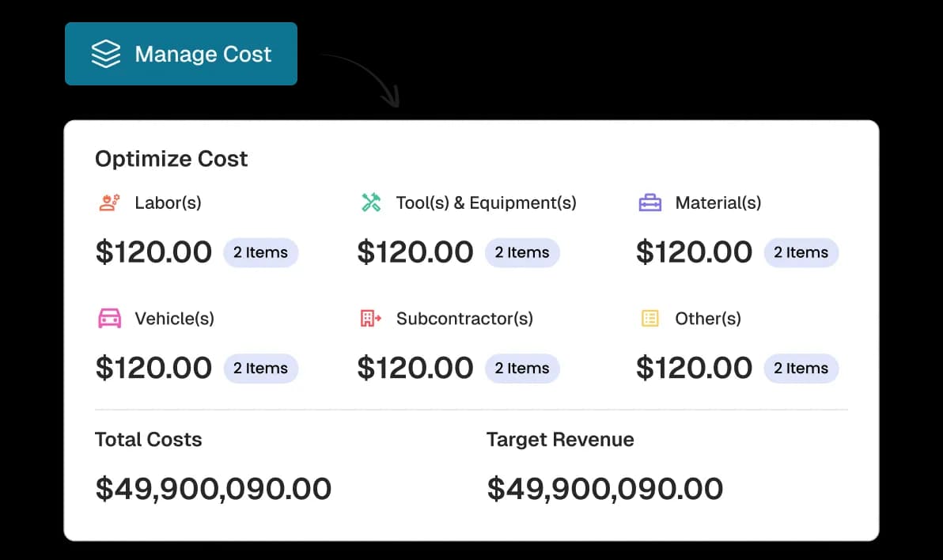The height and width of the screenshot is (560, 943).
Task: Open the Vehicle(s) 2 Items badge
Action: (261, 368)
